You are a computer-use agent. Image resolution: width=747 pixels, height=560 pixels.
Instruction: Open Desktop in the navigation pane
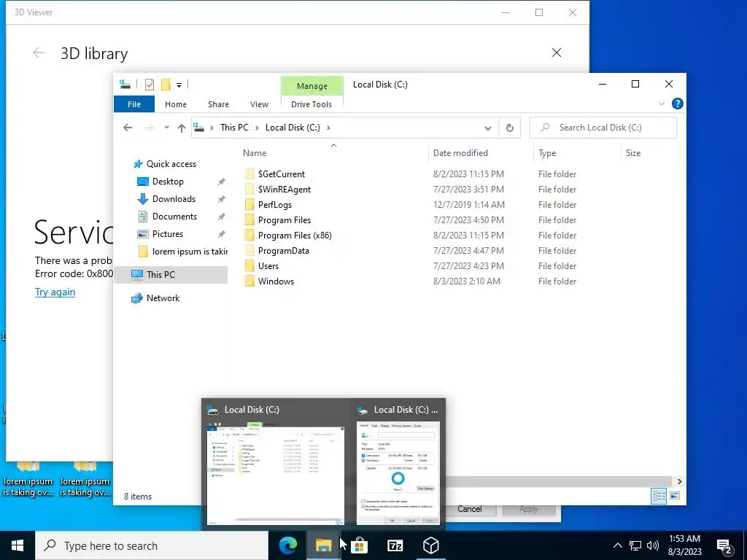coord(168,182)
